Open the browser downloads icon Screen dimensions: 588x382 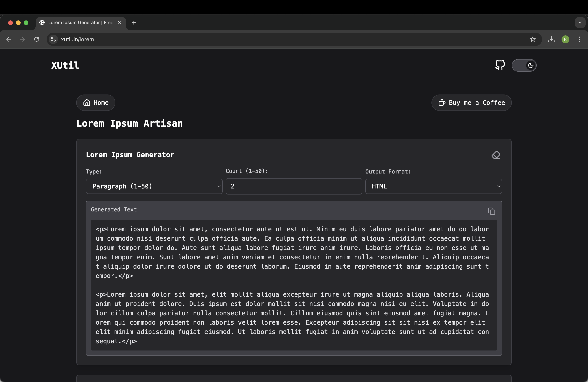551,39
